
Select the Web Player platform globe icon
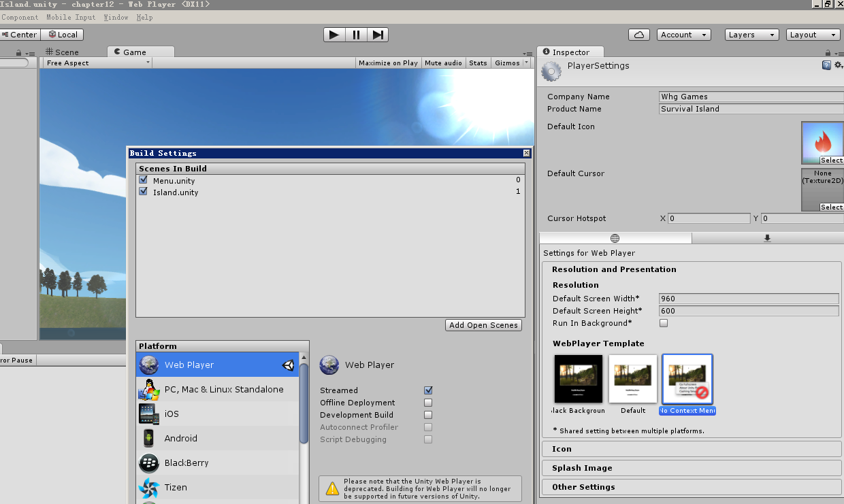149,365
